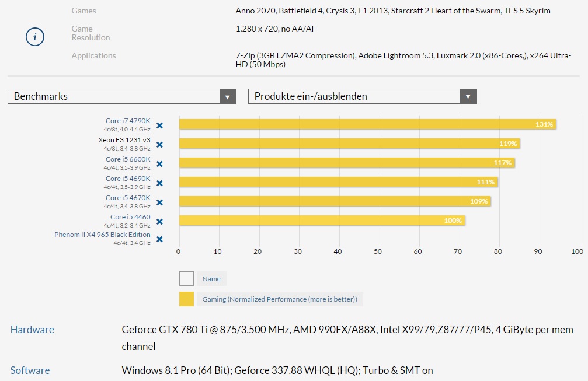The height and width of the screenshot is (381, 588).
Task: Click the 7-Zip applications list text
Action: pos(403,60)
